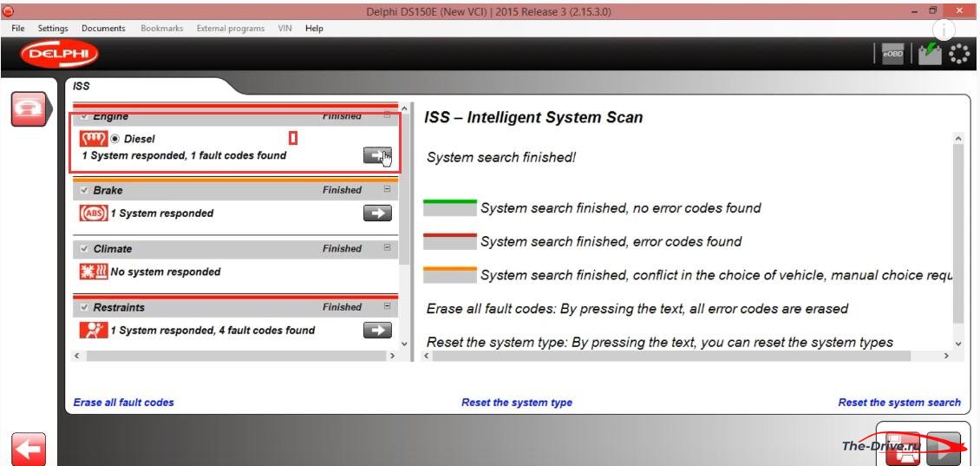
Task: Click the Climate 'Finished' status text
Action: click(342, 249)
